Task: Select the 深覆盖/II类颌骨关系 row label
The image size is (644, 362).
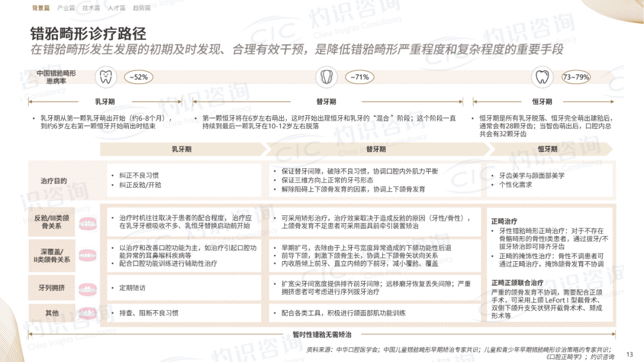Action: [51, 256]
